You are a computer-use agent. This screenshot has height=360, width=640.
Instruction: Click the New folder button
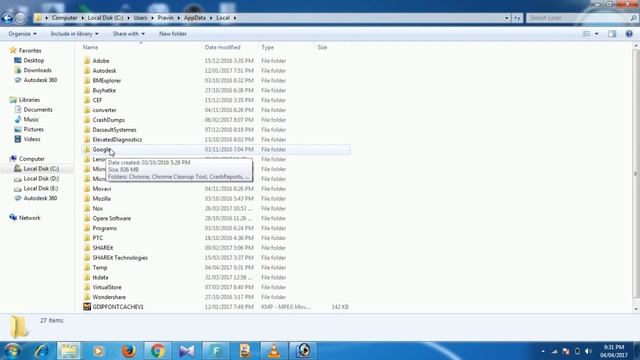173,34
